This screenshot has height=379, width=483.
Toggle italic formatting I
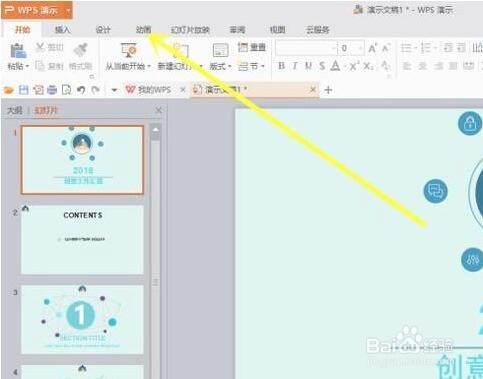point(295,66)
